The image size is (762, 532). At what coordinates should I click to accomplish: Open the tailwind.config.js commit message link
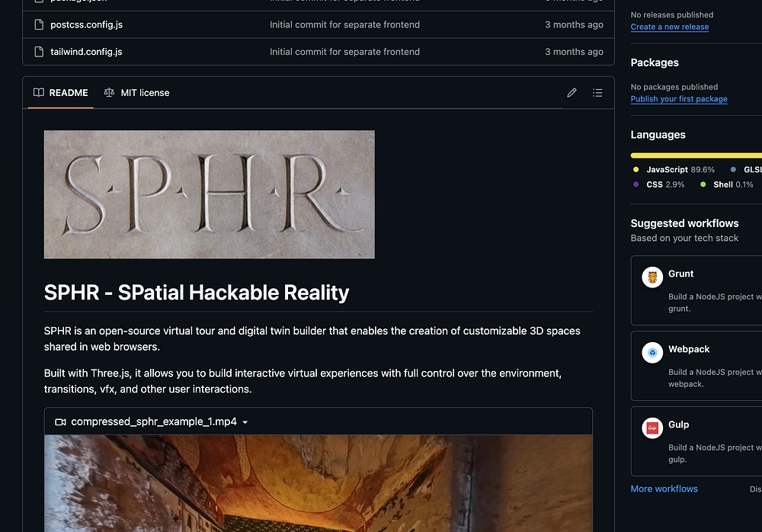pos(344,52)
